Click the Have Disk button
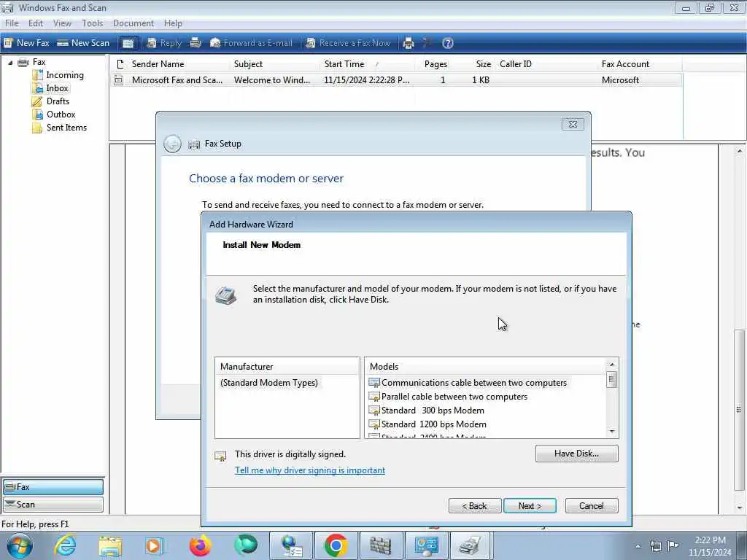The image size is (747, 560). (x=576, y=454)
